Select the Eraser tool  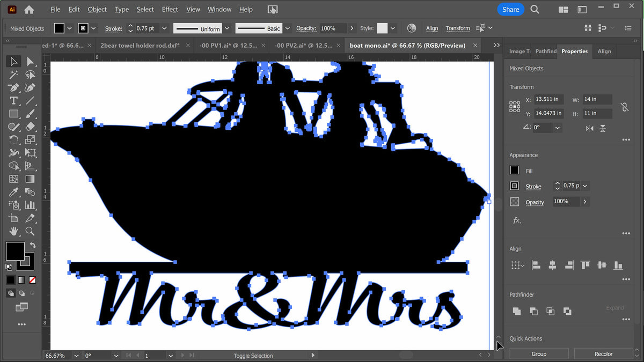coord(30,127)
